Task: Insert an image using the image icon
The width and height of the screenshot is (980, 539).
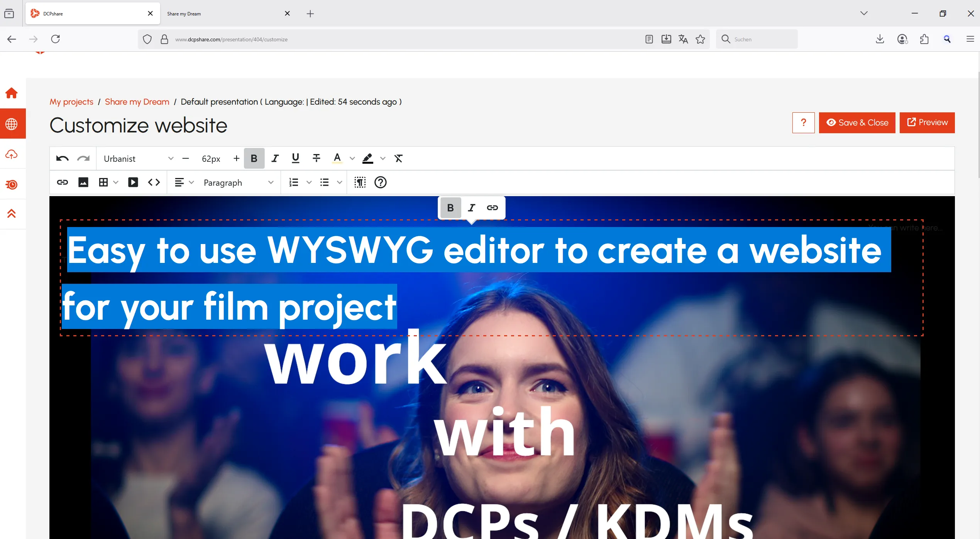Action: point(83,182)
